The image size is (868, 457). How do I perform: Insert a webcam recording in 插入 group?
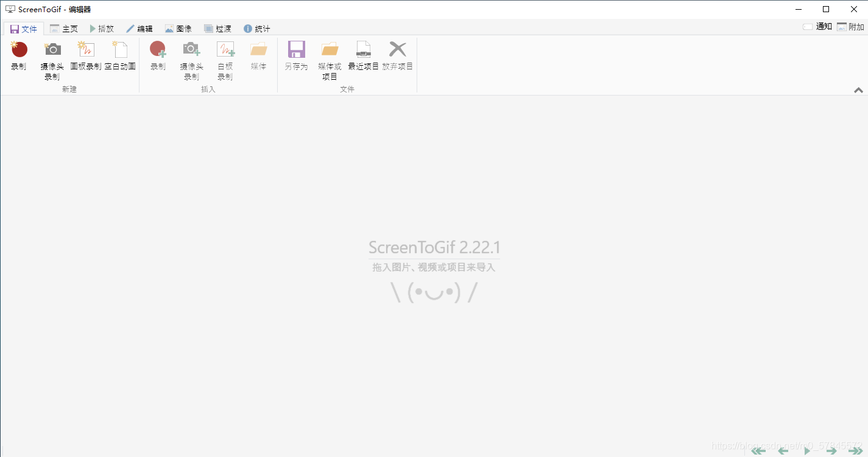click(x=192, y=61)
